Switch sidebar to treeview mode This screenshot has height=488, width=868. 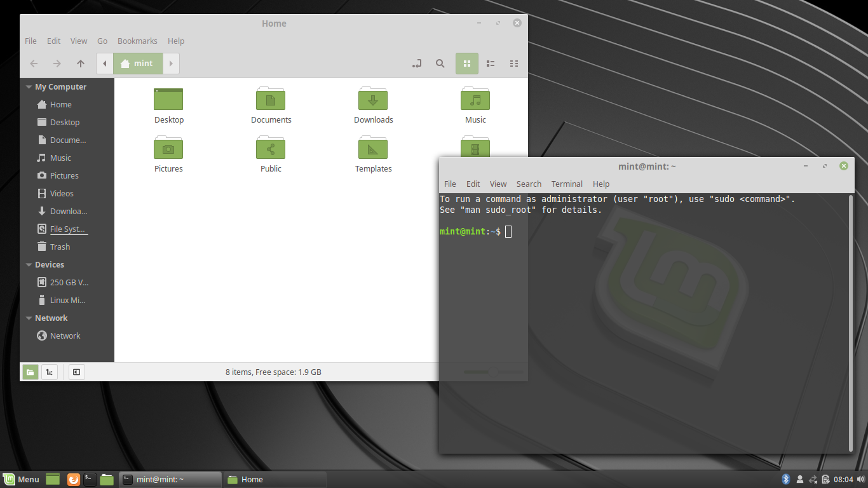click(x=49, y=372)
